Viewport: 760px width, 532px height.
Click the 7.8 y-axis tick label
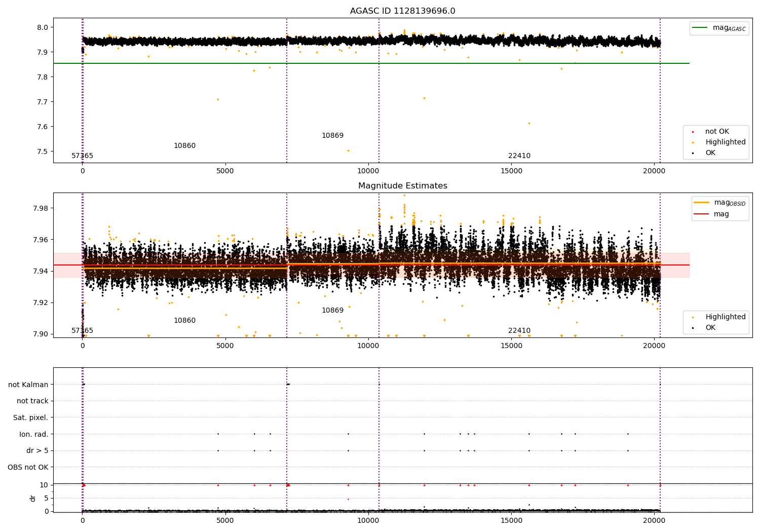click(x=44, y=77)
